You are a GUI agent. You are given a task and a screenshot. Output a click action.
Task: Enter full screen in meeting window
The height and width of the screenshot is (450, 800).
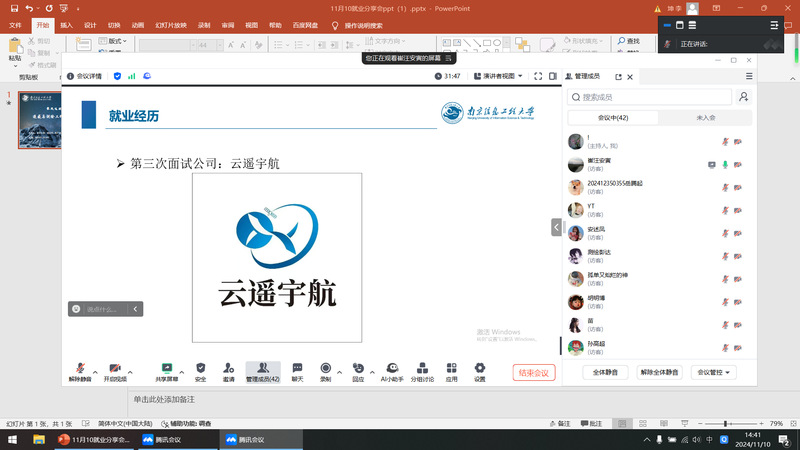[538, 76]
